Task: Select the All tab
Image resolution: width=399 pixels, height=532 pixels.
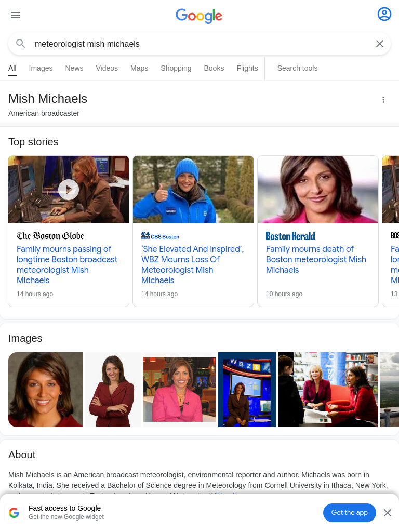Action: [12, 68]
